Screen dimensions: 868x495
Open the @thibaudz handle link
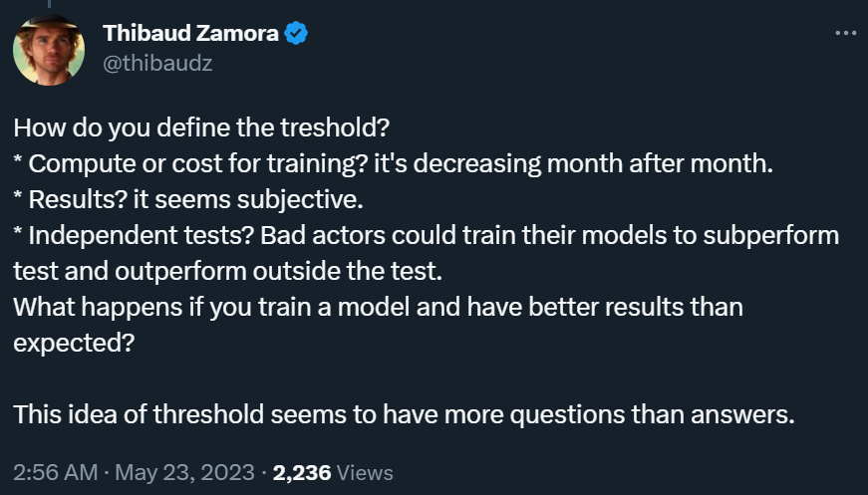(x=157, y=64)
